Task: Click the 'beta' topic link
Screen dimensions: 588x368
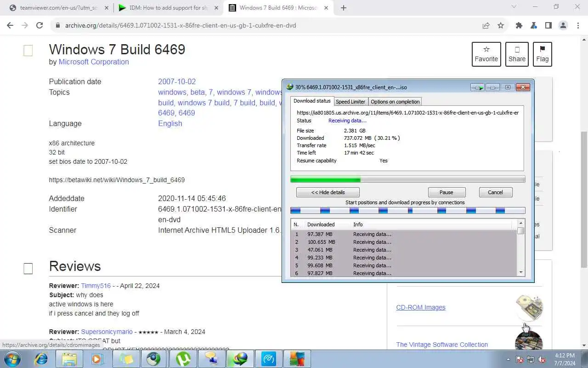Action: pyautogui.click(x=198, y=92)
